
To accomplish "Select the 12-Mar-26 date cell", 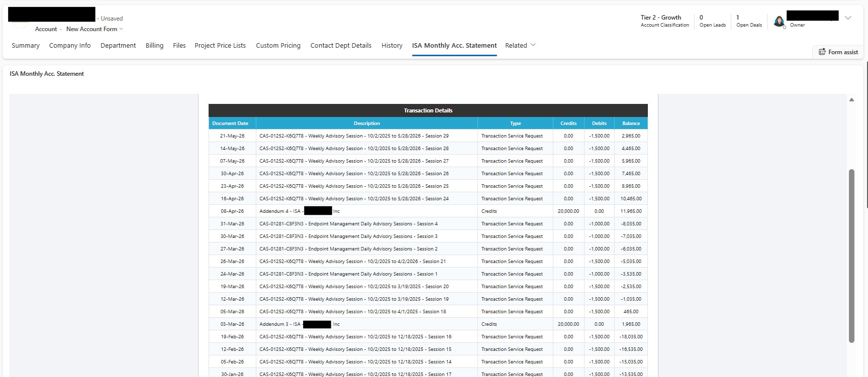I will [232, 299].
